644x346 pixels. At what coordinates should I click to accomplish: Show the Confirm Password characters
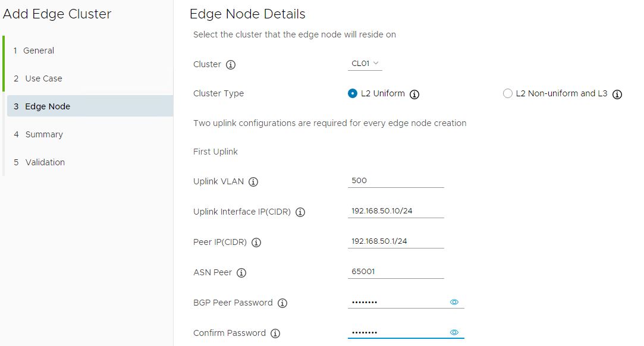tap(454, 332)
